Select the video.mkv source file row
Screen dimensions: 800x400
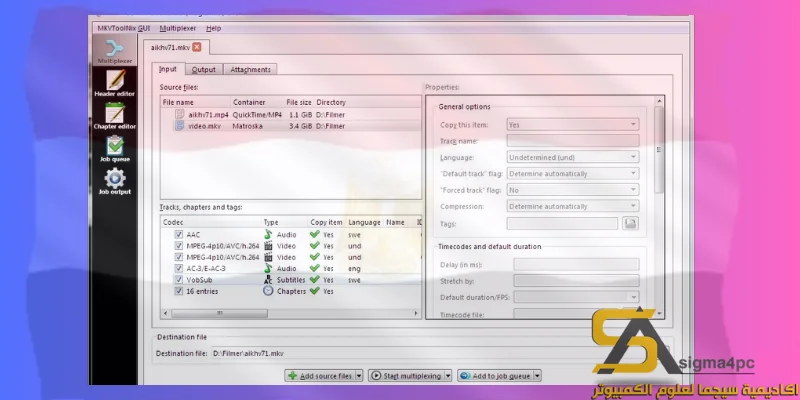[291, 126]
